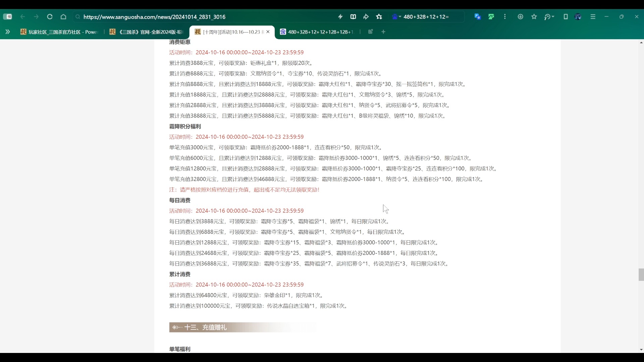Screen dimensions: 644x362
Task: Click the search magnifier in address bar
Action: [78, 17]
